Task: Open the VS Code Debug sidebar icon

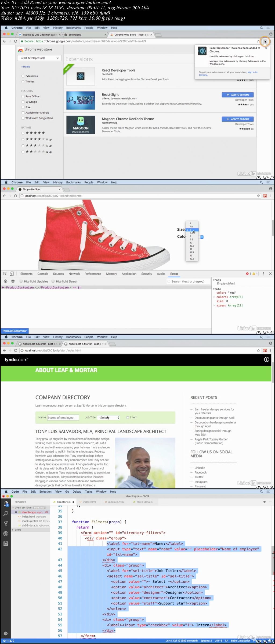Action: 6,534
